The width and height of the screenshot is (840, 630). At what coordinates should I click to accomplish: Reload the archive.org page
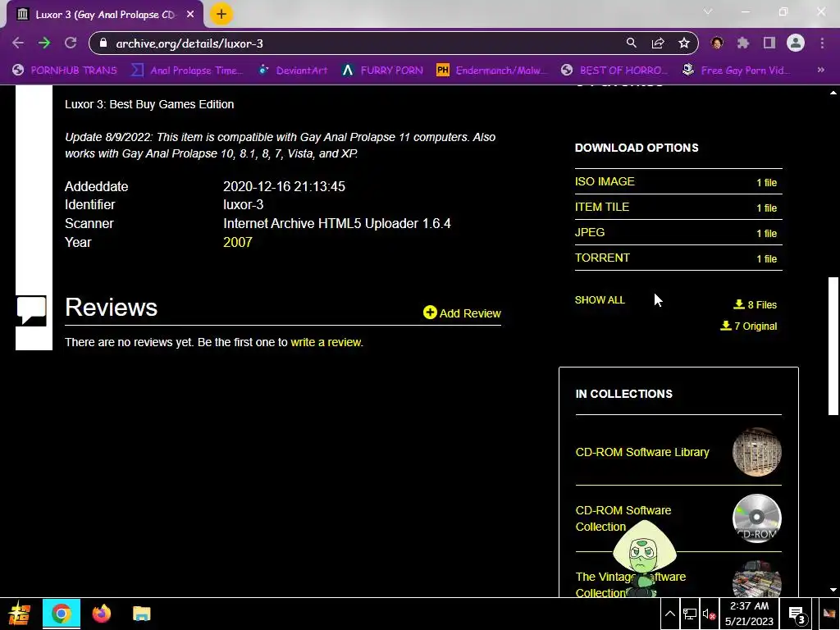tap(71, 43)
